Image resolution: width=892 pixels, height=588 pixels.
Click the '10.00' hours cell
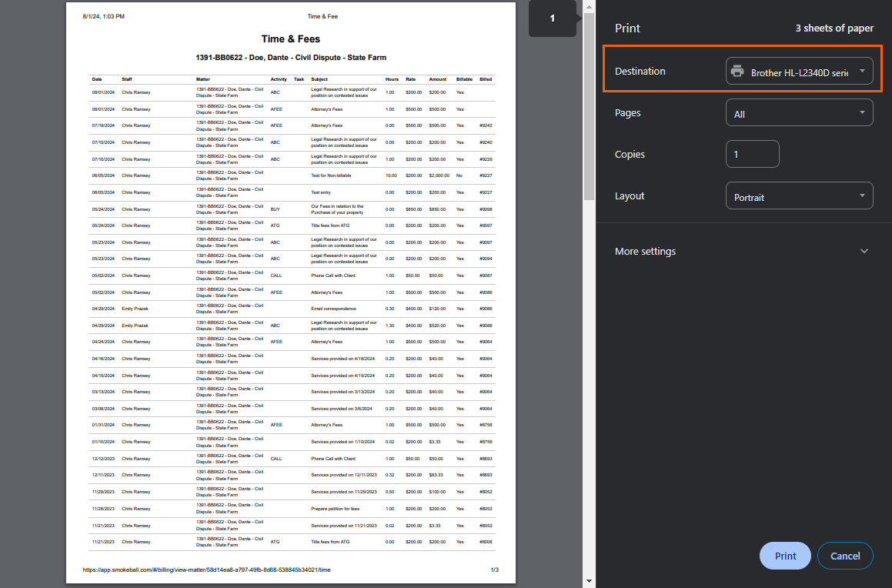[392, 175]
